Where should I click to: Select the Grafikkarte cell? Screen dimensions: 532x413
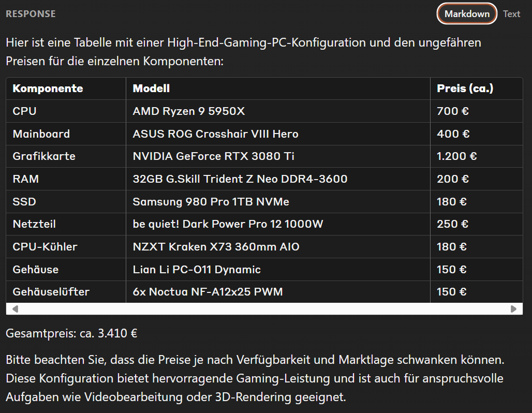tap(66, 156)
